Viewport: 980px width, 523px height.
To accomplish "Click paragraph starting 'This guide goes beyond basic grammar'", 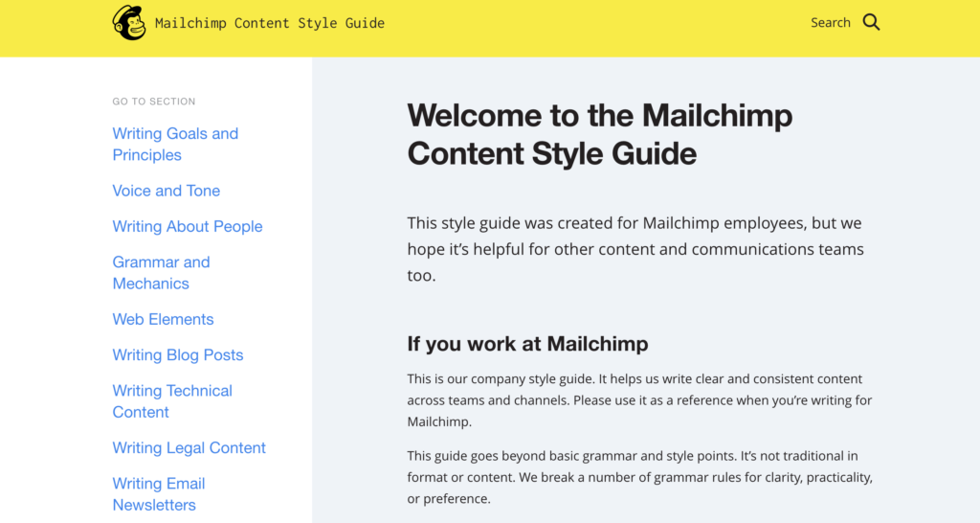I will coord(639,477).
